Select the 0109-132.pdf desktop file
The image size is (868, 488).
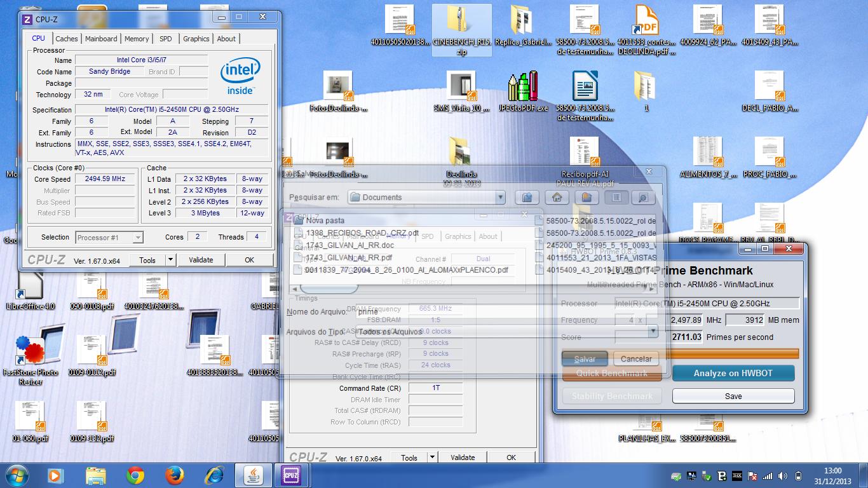point(92,421)
